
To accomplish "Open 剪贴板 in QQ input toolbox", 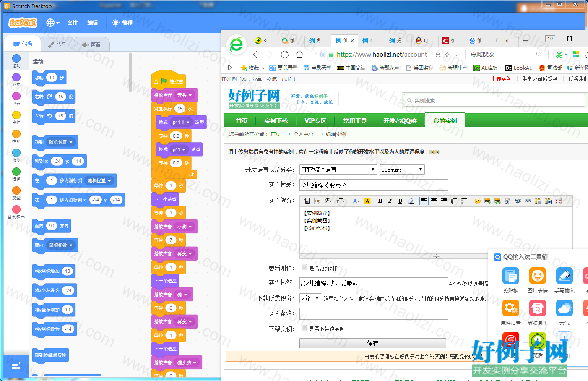I will [x=510, y=280].
